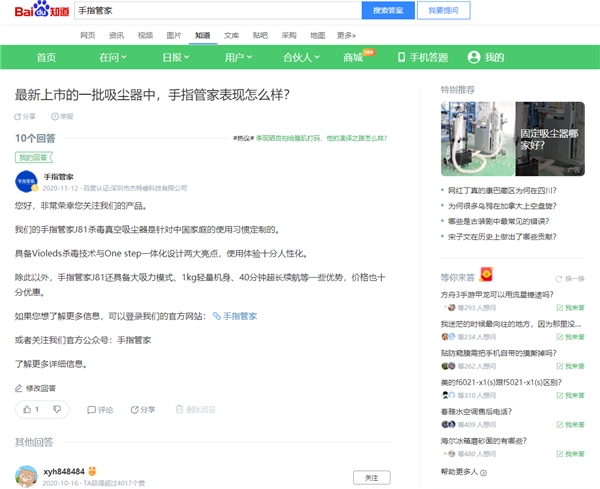Screen dimensions: 600x489
Task: Click the phone icon for 手机答题
Action: pyautogui.click(x=401, y=57)
